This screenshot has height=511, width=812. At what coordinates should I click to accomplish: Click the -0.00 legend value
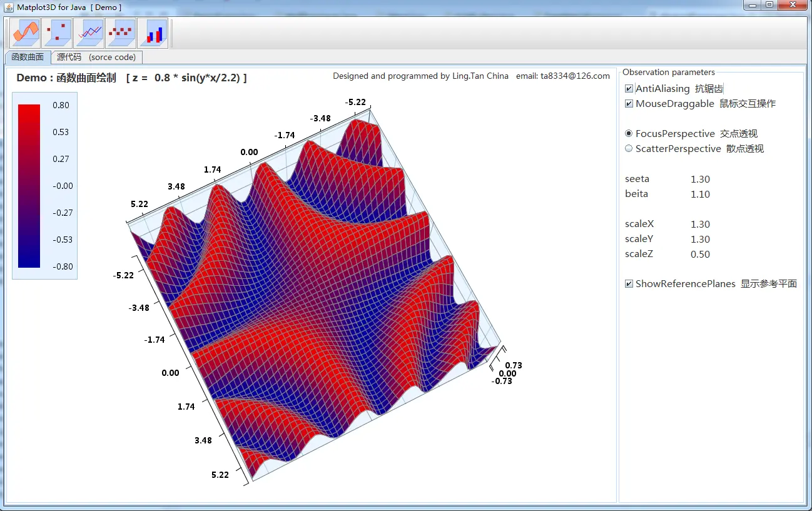pos(63,186)
